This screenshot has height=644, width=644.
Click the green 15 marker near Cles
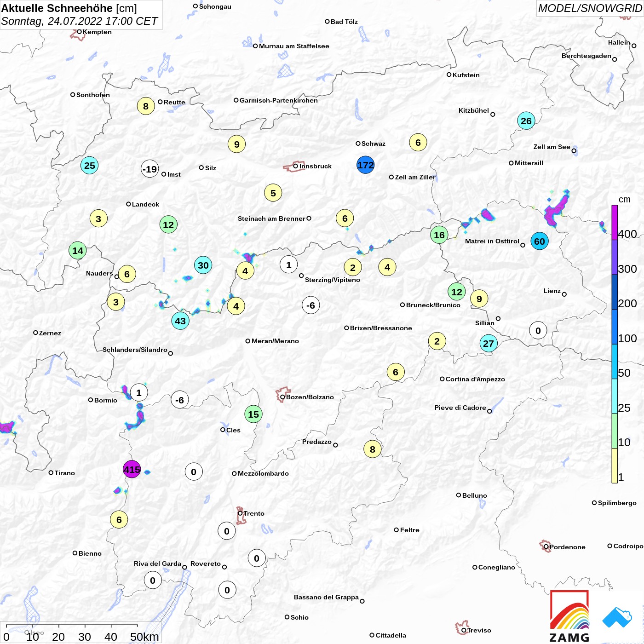click(253, 414)
